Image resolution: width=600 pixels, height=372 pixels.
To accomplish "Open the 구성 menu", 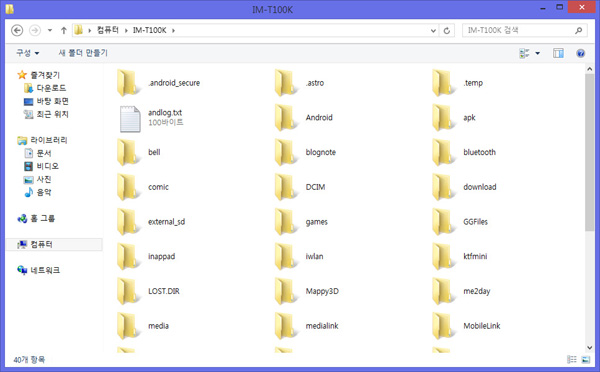I will point(28,53).
